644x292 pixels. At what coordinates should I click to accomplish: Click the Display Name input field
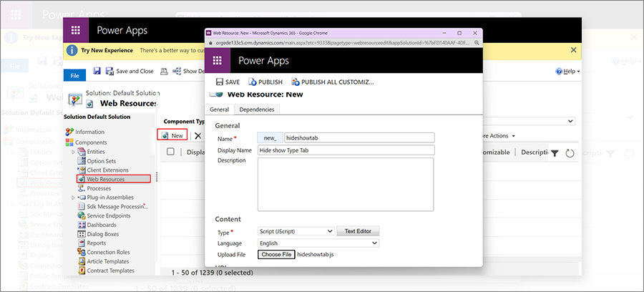(346, 150)
